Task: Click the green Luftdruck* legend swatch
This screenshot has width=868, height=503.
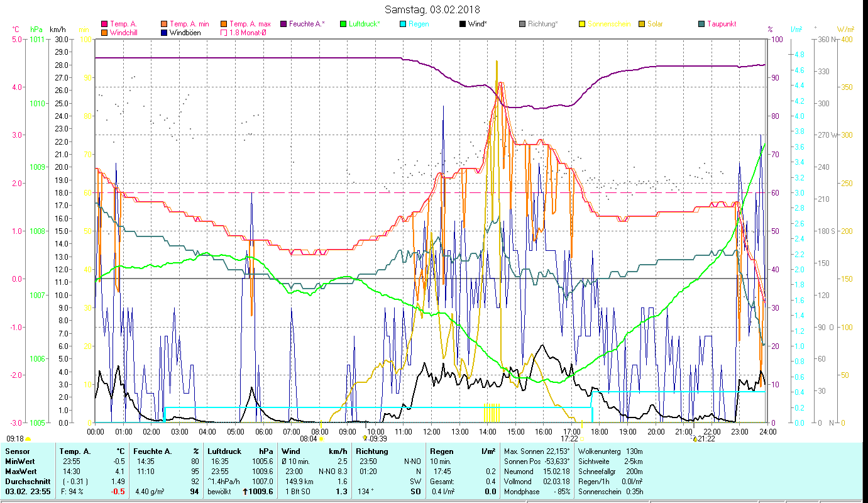Action: tap(343, 25)
